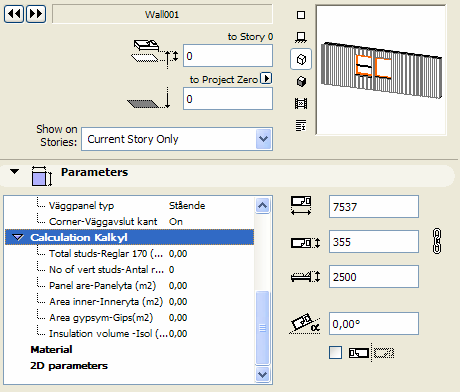Click the parameter list vertical scrollbar thumb

pyautogui.click(x=263, y=328)
